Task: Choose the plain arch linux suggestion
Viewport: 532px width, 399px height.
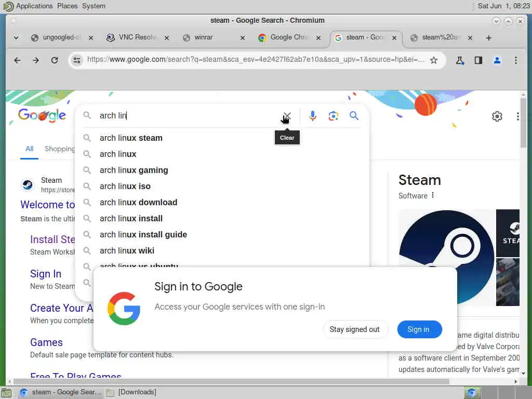Action: point(222,154)
